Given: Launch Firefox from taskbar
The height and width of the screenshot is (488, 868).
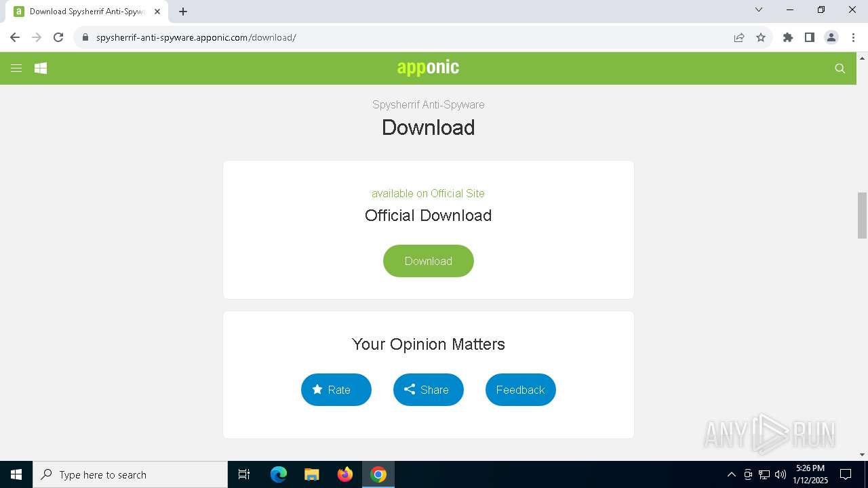Looking at the screenshot, I should point(345,474).
